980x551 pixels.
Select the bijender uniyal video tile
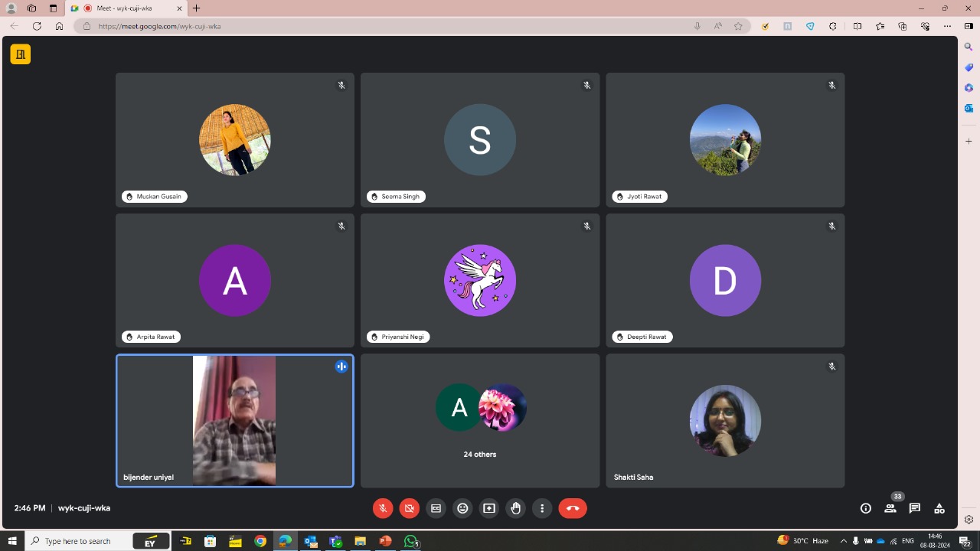[234, 420]
